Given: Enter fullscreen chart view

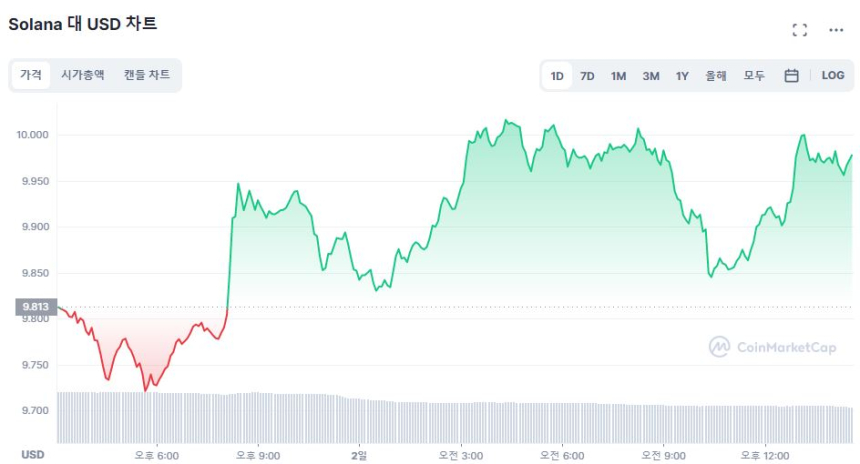Looking at the screenshot, I should click(799, 30).
